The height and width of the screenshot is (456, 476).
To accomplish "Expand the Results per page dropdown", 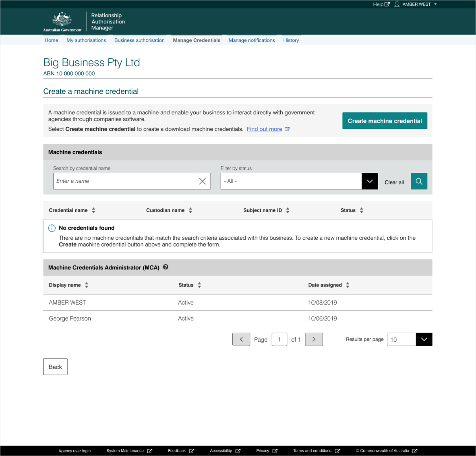I will click(424, 340).
